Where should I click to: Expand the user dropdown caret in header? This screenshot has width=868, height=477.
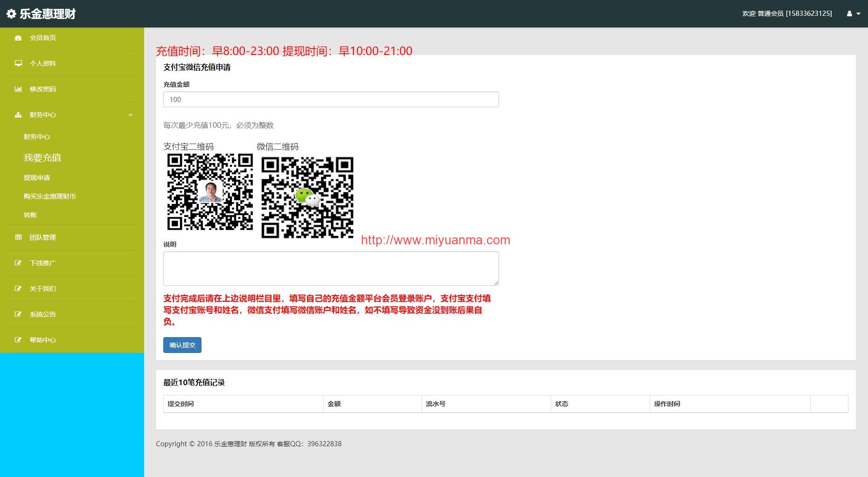click(858, 14)
